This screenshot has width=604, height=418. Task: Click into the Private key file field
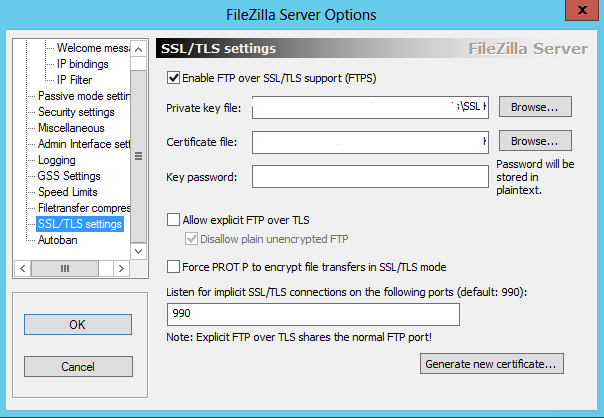click(370, 107)
